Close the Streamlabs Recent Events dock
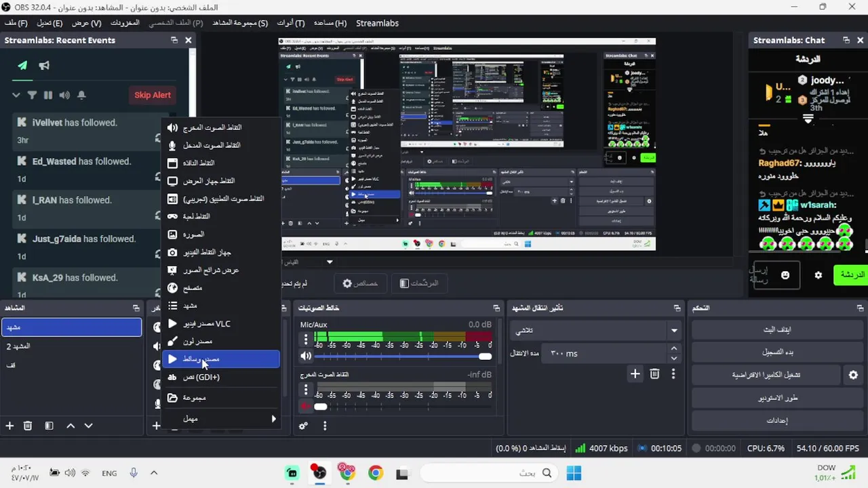Image resolution: width=868 pixels, height=488 pixels. (x=188, y=40)
